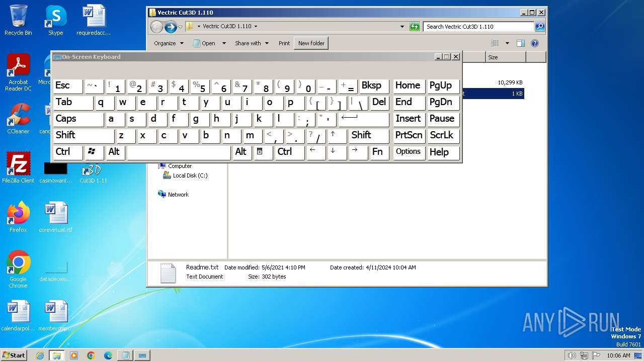Toggle the Caps key on keyboard
The height and width of the screenshot is (362, 644).
point(78,119)
